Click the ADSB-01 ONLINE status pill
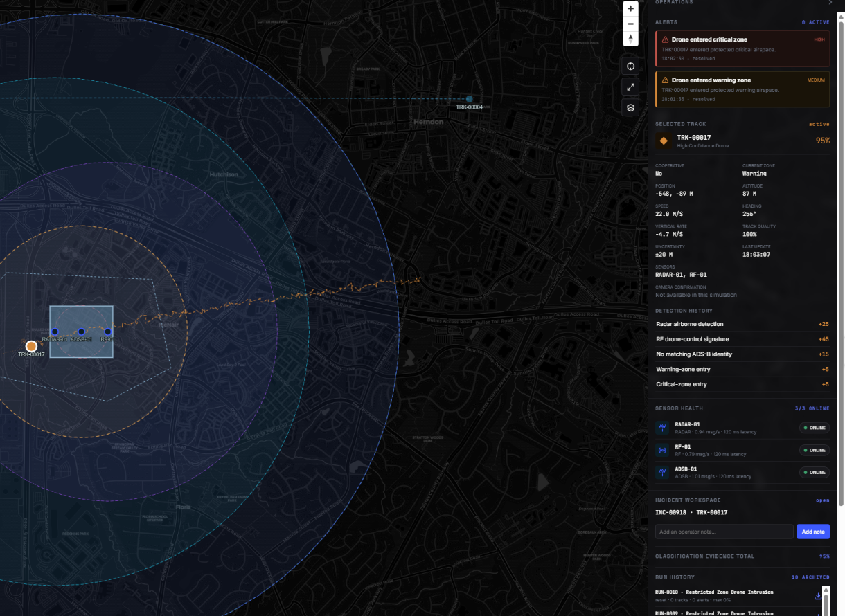 pyautogui.click(x=815, y=472)
